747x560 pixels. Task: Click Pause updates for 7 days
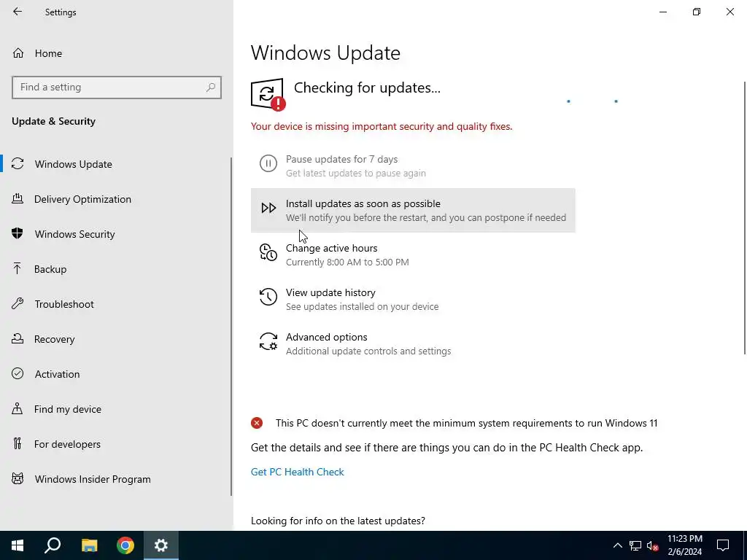413,166
